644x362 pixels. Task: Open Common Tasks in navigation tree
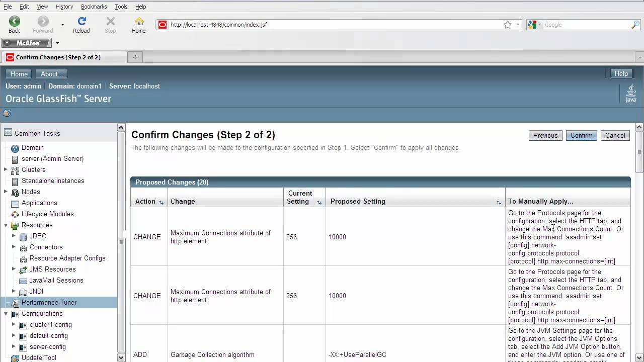click(37, 133)
